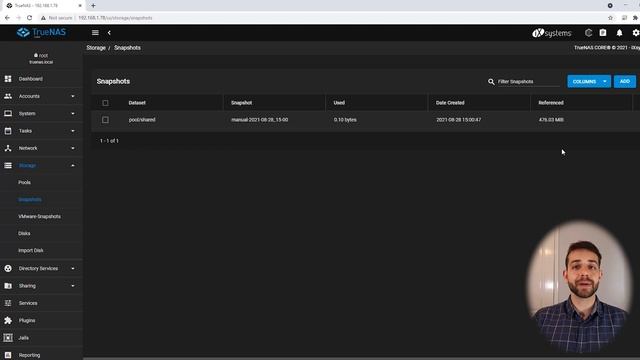Expand the Tasks menu arrow
The width and height of the screenshot is (640, 360).
pos(73,131)
